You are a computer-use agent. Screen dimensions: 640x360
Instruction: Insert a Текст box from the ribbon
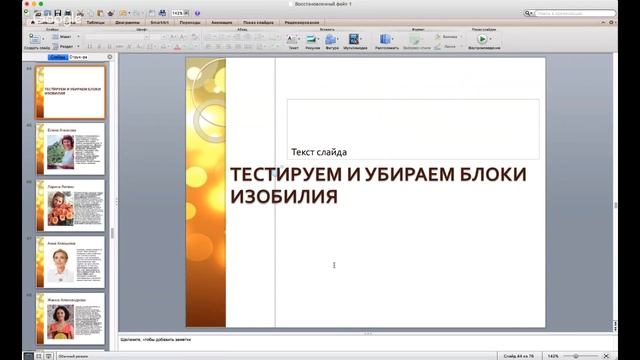(x=292, y=39)
